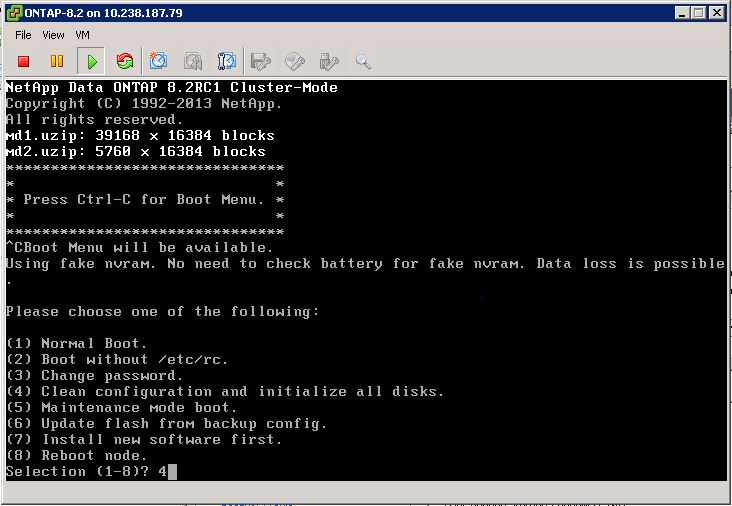Open the VM menu

(x=82, y=35)
